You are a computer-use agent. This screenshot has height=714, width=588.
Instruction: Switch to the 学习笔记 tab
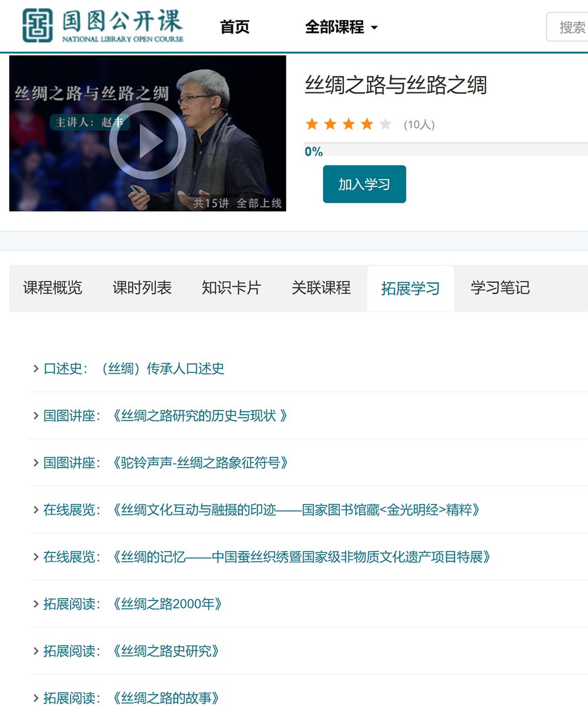[500, 288]
